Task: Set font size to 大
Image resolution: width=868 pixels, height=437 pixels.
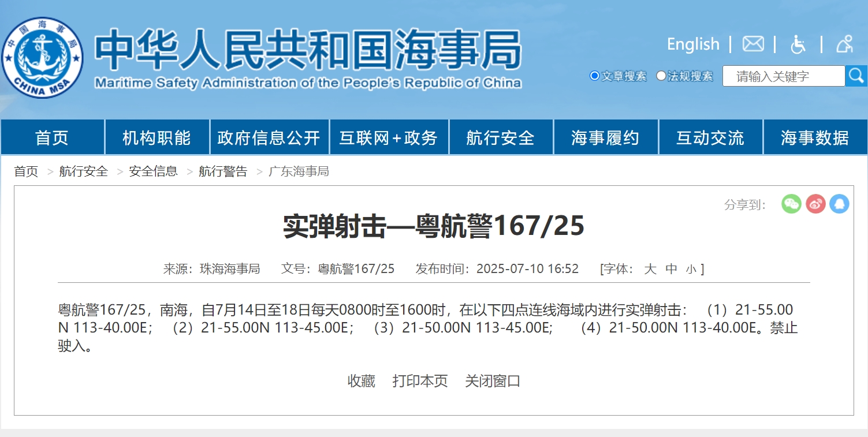Action: pyautogui.click(x=650, y=269)
